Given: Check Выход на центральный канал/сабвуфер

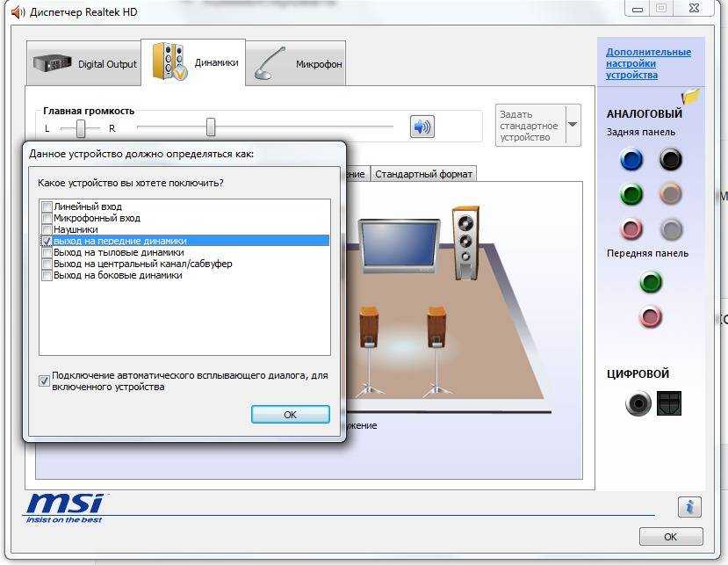Looking at the screenshot, I should pos(47,264).
